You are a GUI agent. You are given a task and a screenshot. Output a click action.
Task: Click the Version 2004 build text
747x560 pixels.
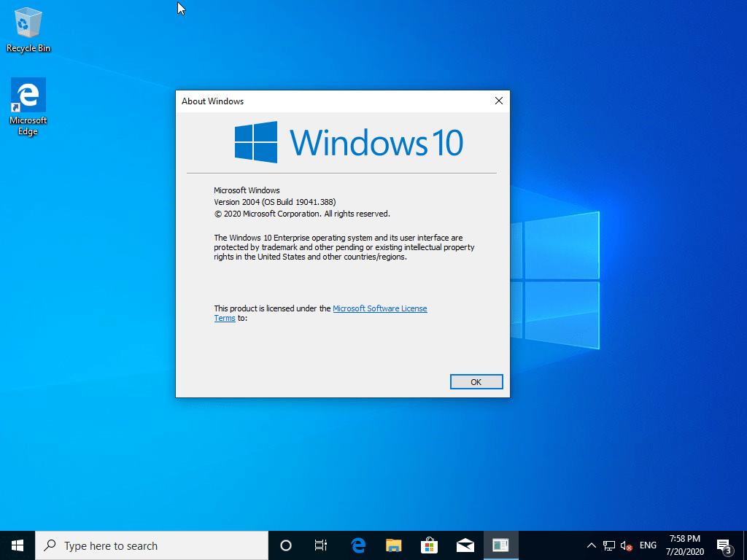pos(275,202)
